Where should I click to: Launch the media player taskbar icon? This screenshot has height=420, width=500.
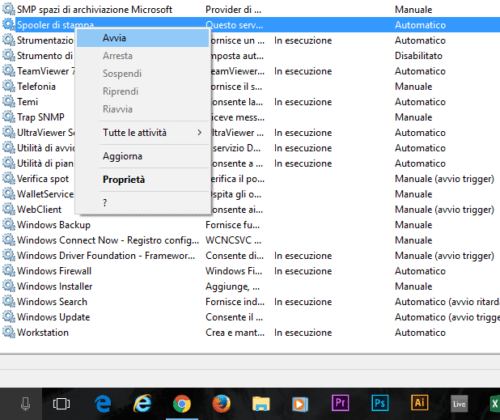[x=300, y=404]
